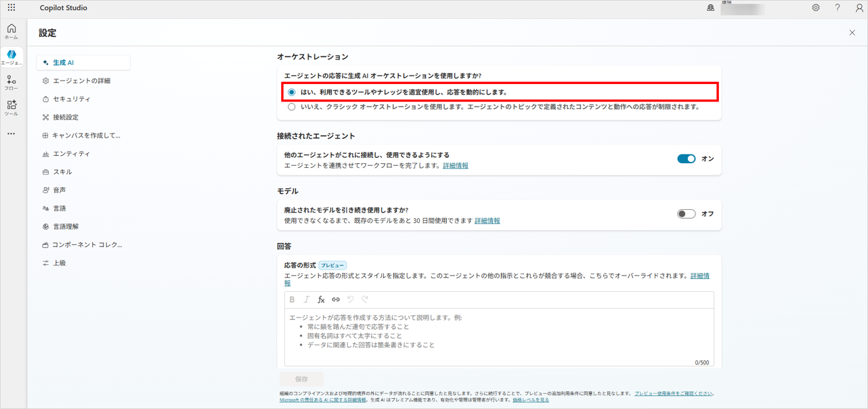Go to Home in left rail
Screen dimensions: 868x409
pyautogui.click(x=12, y=31)
